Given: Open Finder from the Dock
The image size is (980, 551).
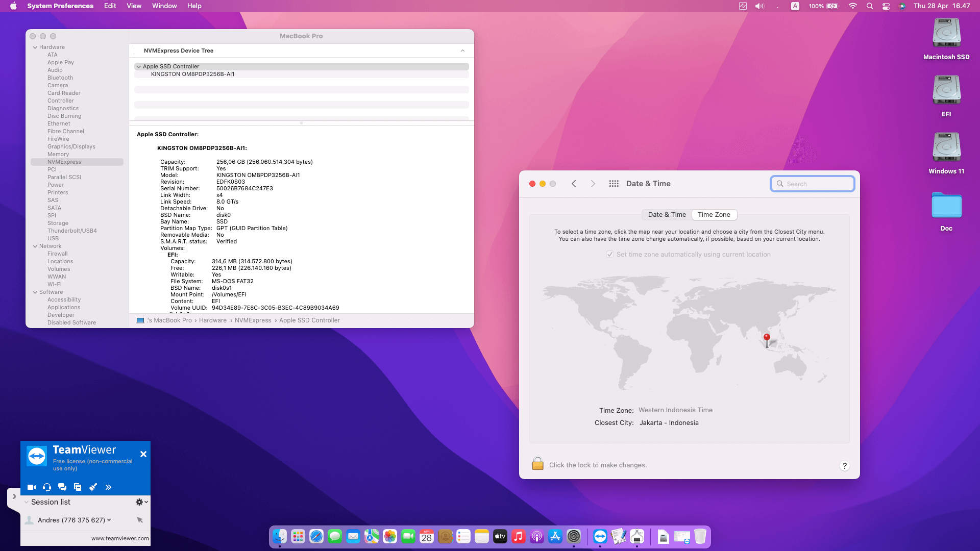Looking at the screenshot, I should [x=280, y=537].
